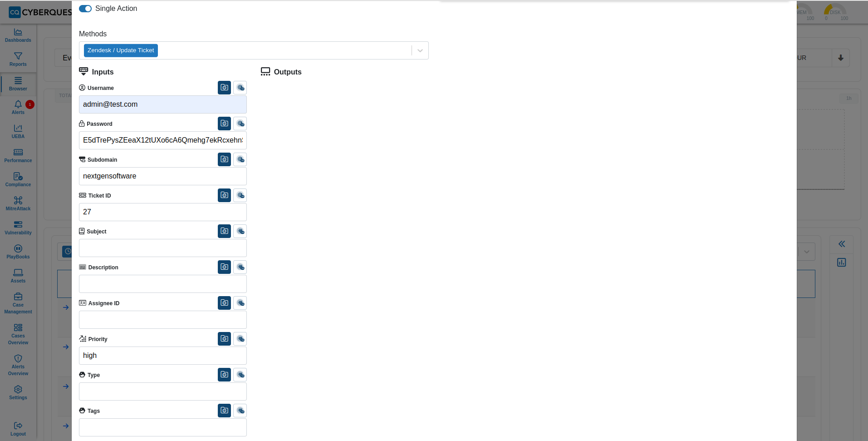Click the camera icon for Assignee ID
This screenshot has height=441, width=868.
pyautogui.click(x=224, y=303)
